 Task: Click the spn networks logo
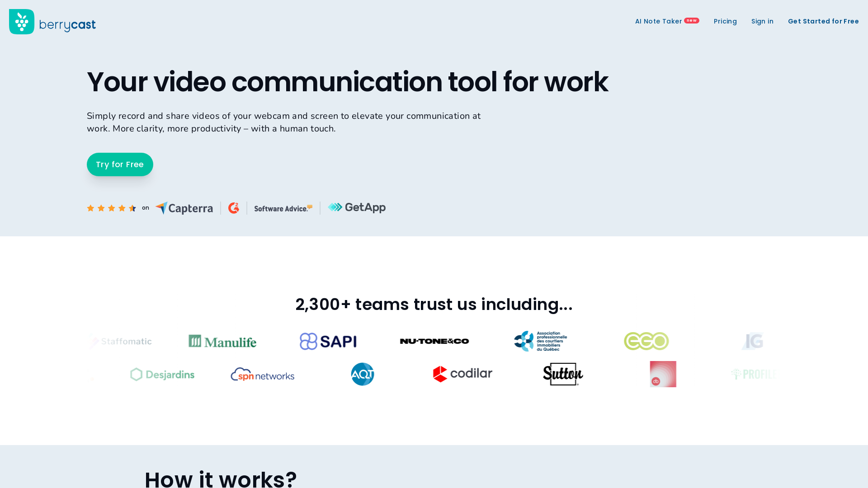point(263,374)
